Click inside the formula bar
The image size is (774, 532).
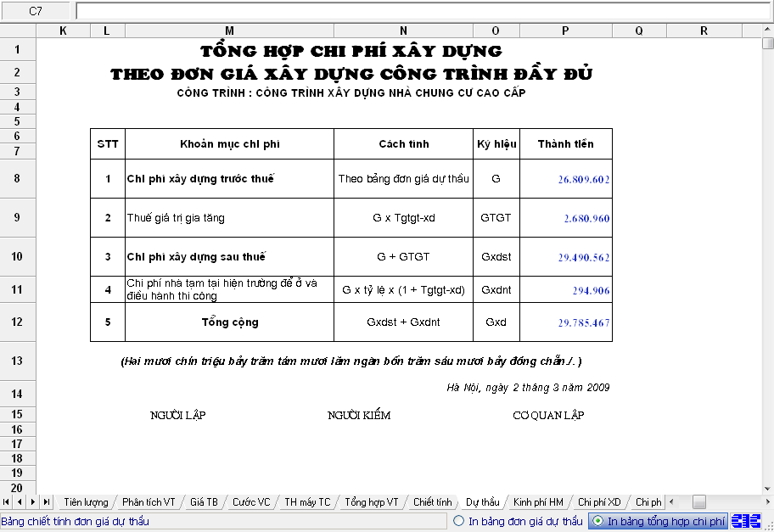coord(423,11)
